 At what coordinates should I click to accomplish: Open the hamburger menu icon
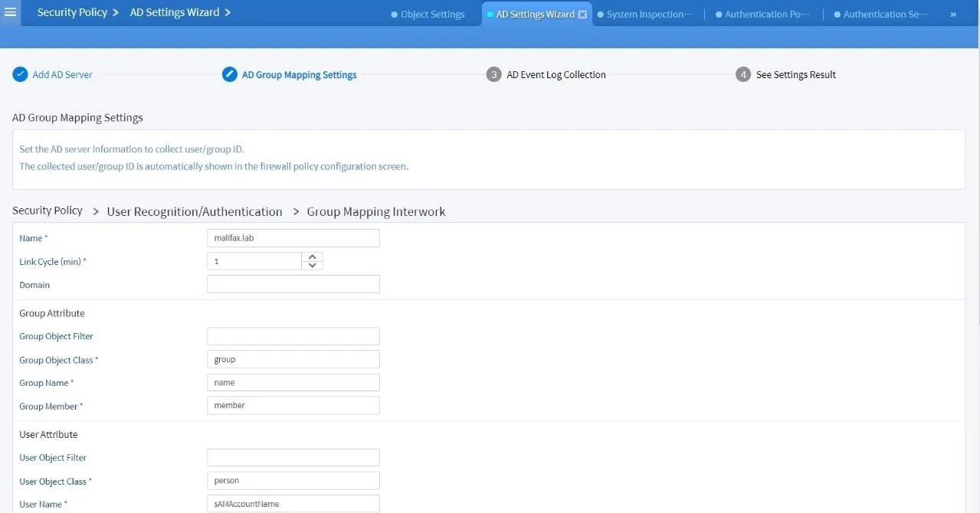tap(11, 12)
